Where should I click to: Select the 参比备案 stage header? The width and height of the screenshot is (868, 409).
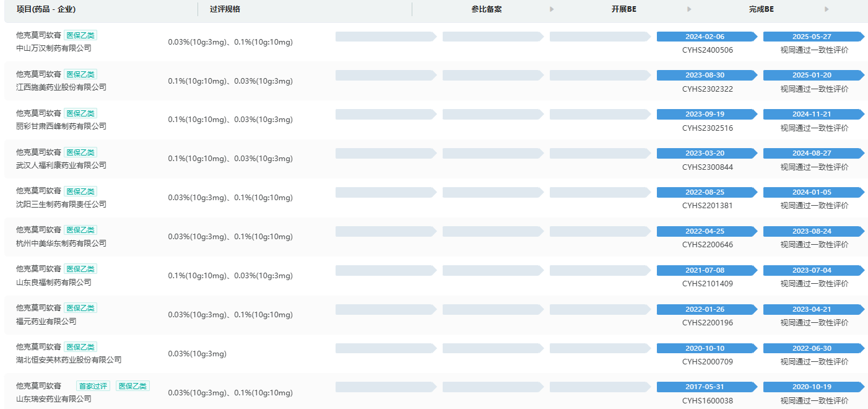point(487,9)
